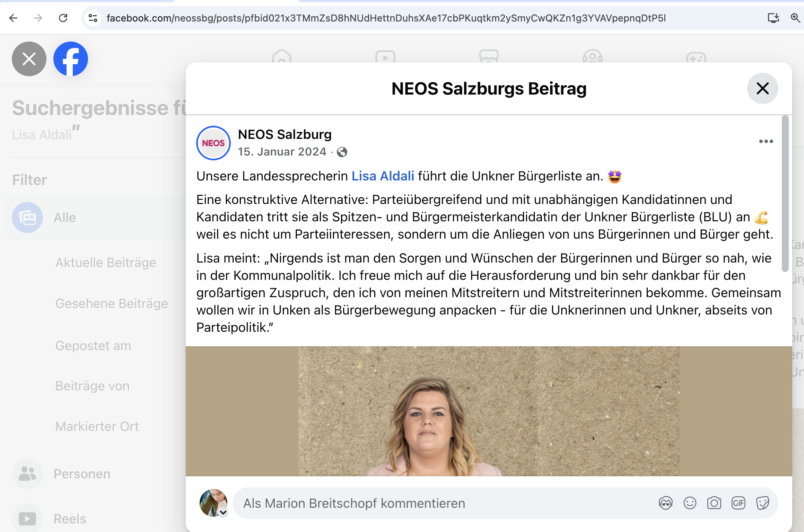Select the Personen search filter
Viewport: 804px width, 532px height.
point(82,474)
